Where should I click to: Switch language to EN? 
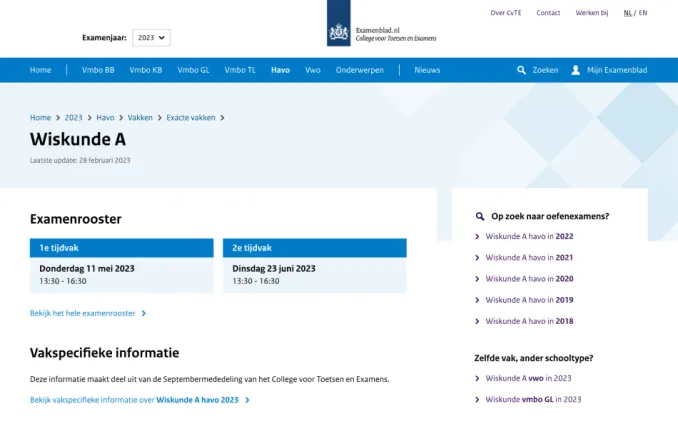pos(643,13)
